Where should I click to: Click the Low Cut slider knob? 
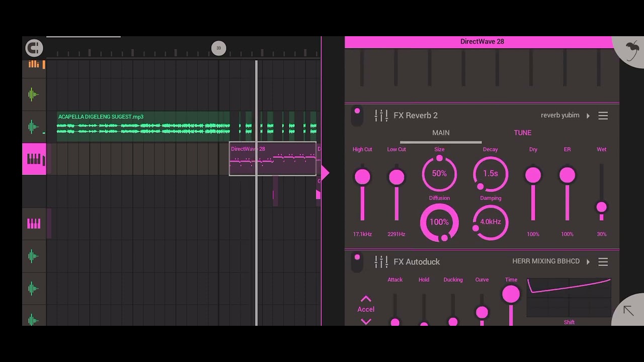pyautogui.click(x=396, y=177)
